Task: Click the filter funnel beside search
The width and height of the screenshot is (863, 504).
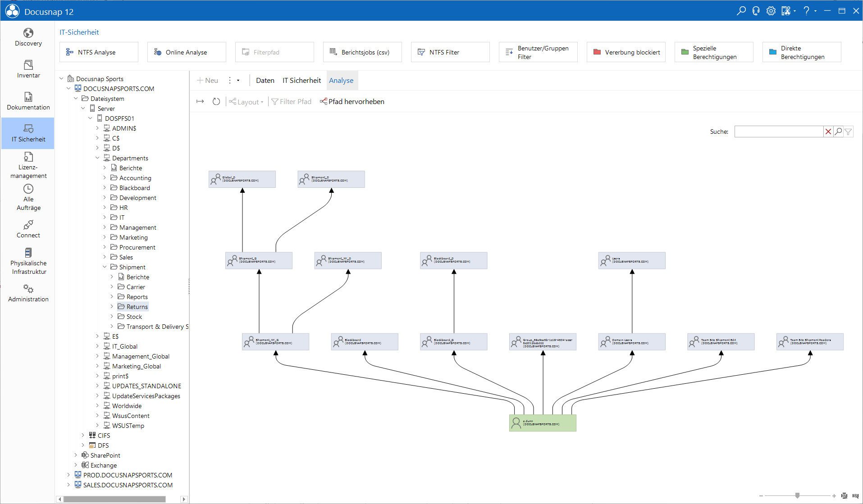Action: click(x=848, y=132)
